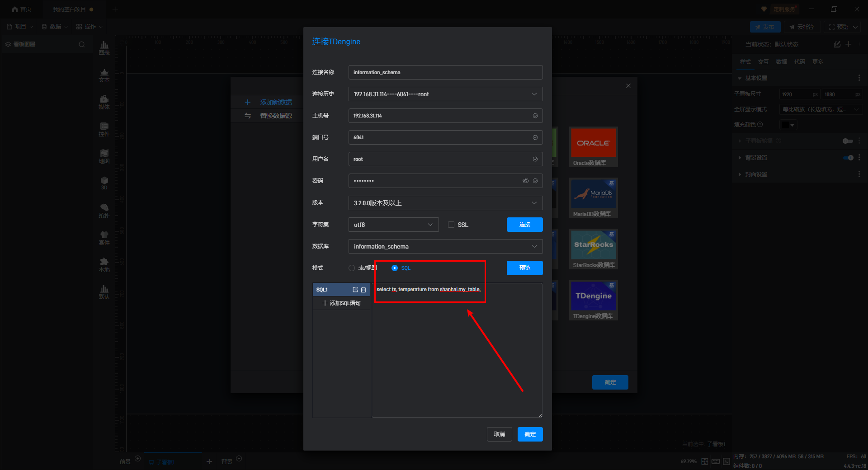Viewport: 868px width, 470px height.
Task: Select the 表/视图 mode radio button
Action: pos(352,268)
